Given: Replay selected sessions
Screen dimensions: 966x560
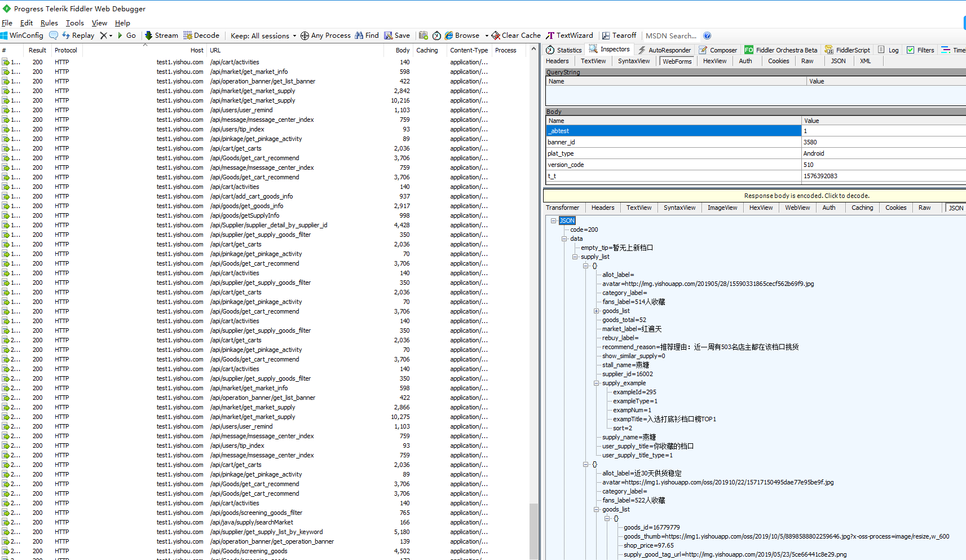Looking at the screenshot, I should (78, 36).
